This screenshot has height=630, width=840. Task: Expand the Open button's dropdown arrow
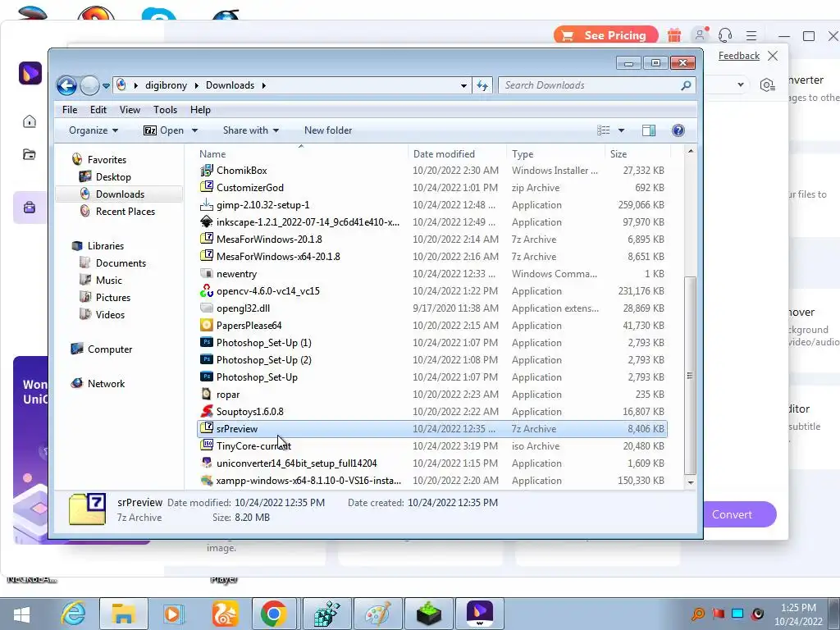(x=194, y=130)
